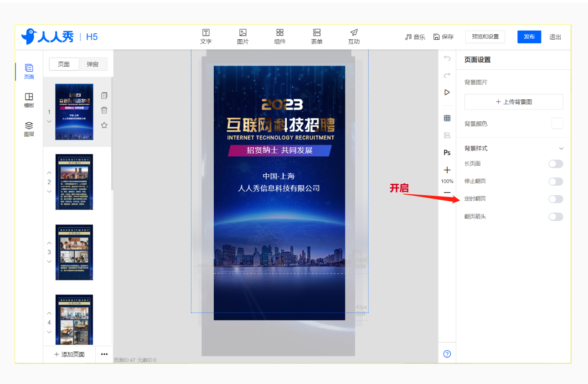Image resolution: width=588 pixels, height=384 pixels.
Task: Collapse the 背景样式 section chevron
Action: coord(561,149)
